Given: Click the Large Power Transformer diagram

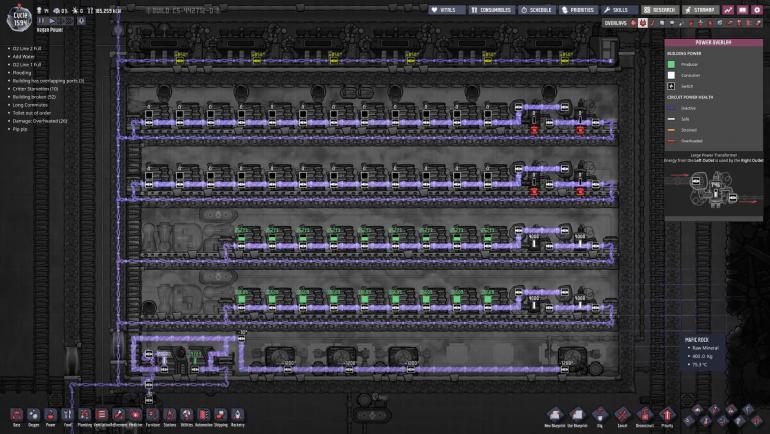Looking at the screenshot, I should coord(714,189).
